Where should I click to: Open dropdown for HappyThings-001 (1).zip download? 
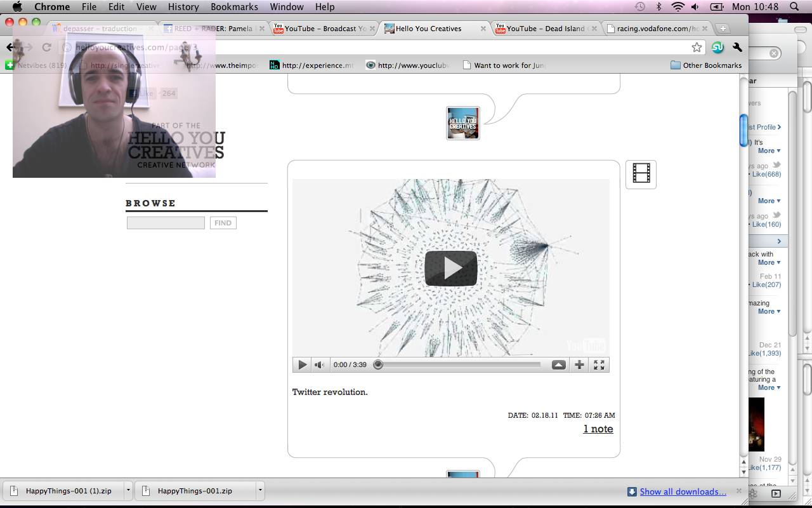click(128, 491)
